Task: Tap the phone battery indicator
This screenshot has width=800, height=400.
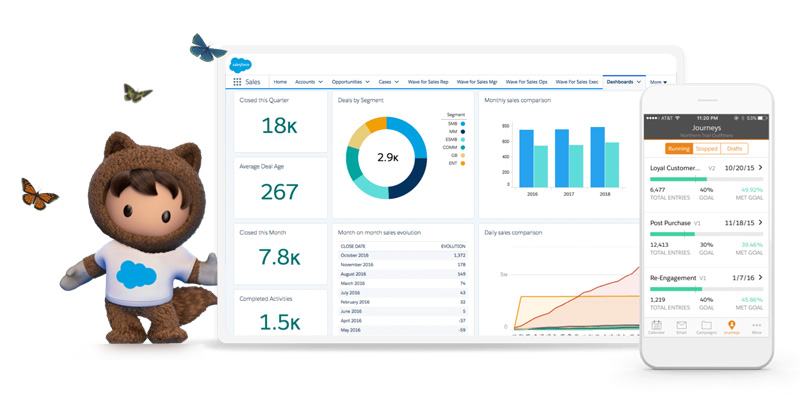Action: pyautogui.click(x=764, y=118)
